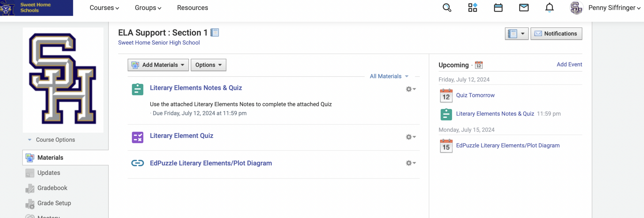This screenshot has height=218, width=644.
Task: Click the course notebook icon beside title
Action: tap(214, 32)
